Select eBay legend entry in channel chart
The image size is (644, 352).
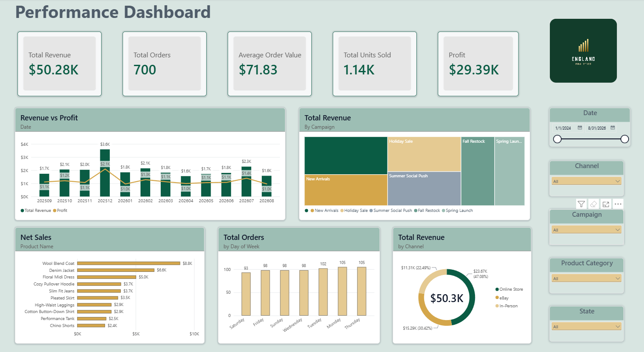coord(502,298)
